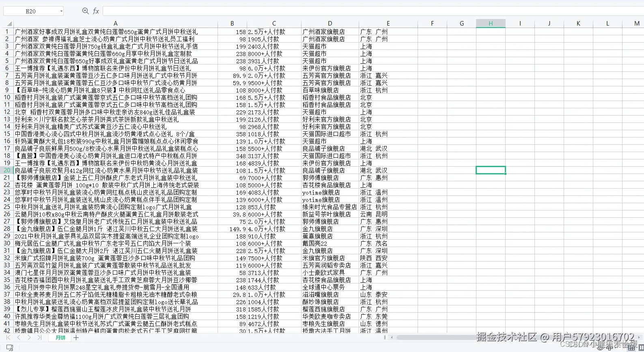Viewport: 644px width, 352px height.
Task: Click the horizontal scrollbar thumb
Action: click(515, 337)
